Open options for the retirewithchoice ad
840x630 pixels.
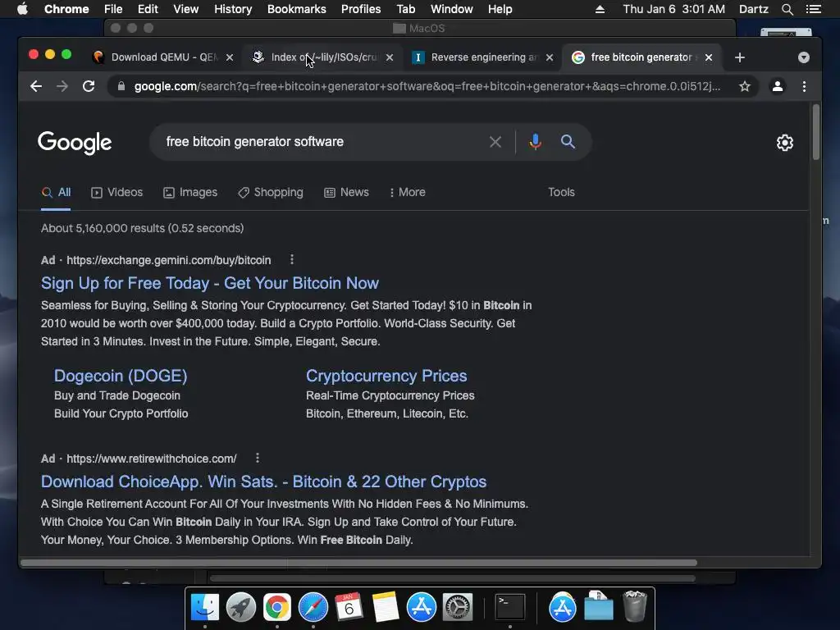tap(258, 458)
